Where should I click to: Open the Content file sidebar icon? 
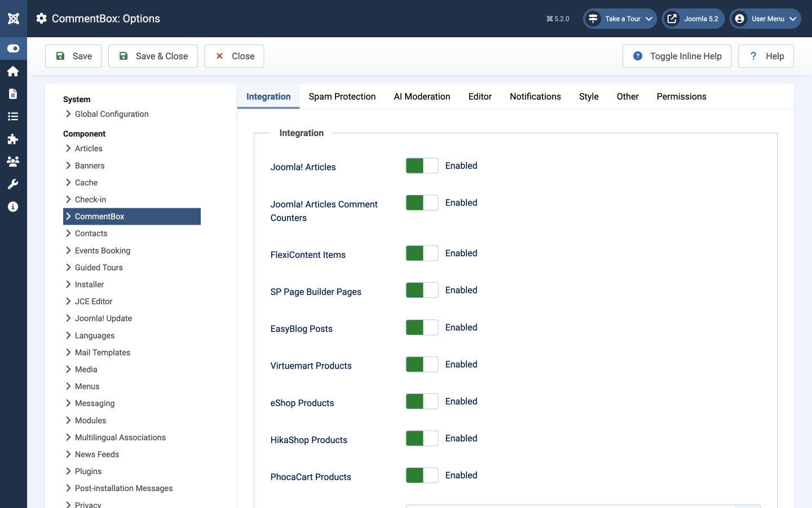click(x=13, y=94)
